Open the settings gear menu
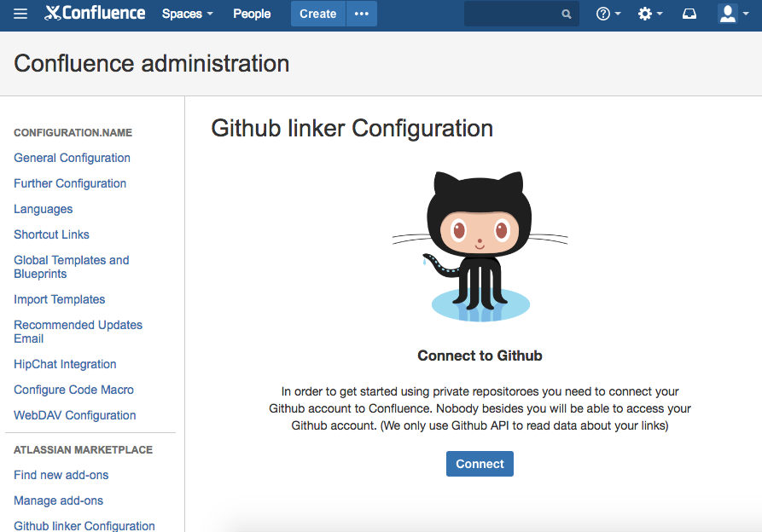 coord(649,14)
